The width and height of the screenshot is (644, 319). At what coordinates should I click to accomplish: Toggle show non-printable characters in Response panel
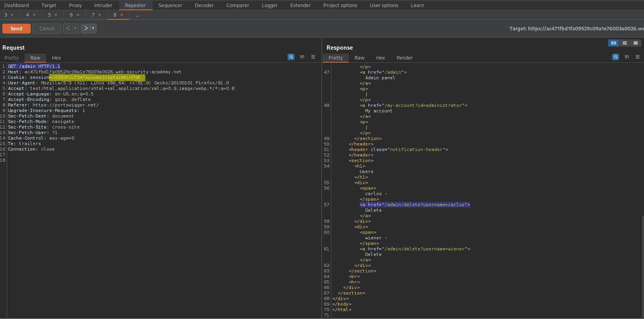click(627, 57)
